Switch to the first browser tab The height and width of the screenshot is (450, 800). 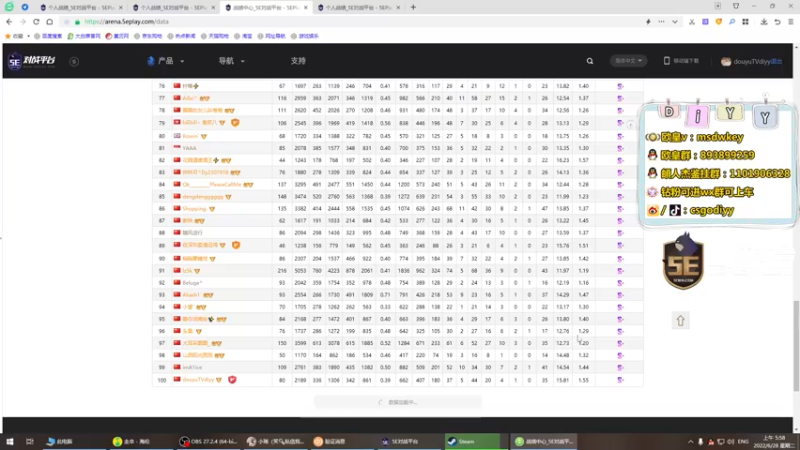coord(81,8)
